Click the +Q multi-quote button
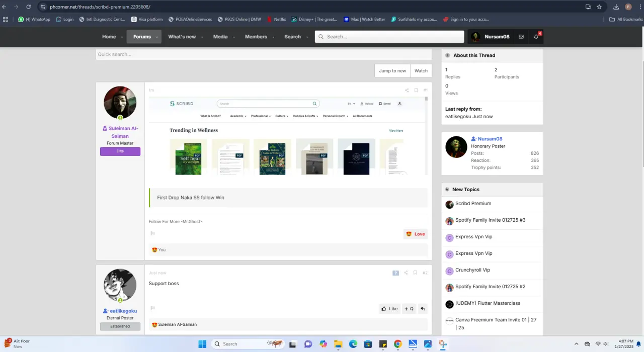Image resolution: width=644 pixels, height=352 pixels. pos(409,309)
